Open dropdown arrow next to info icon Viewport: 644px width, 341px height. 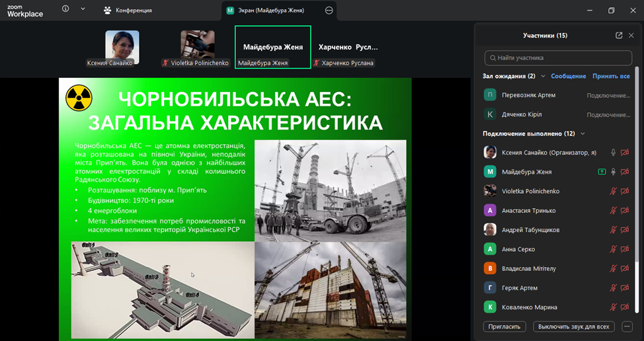pyautogui.click(x=83, y=9)
